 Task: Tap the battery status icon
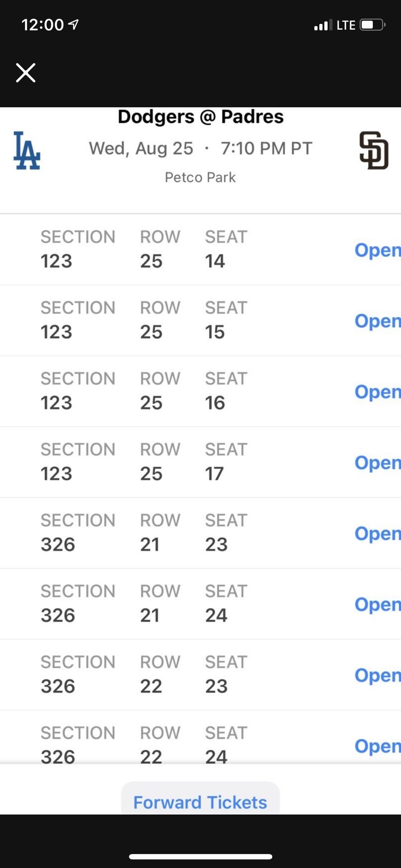[373, 25]
